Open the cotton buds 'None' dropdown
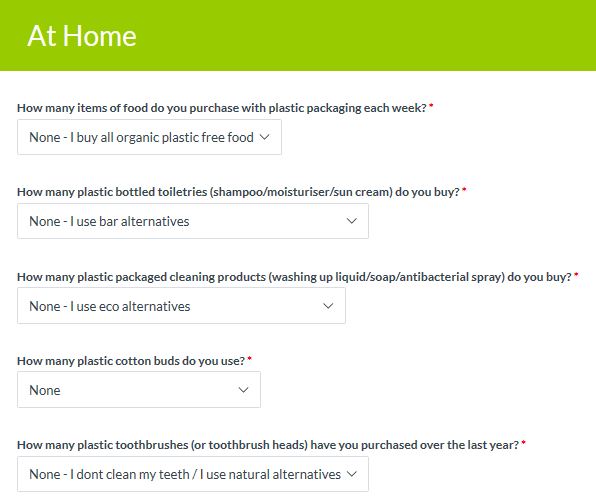The width and height of the screenshot is (596, 501). [x=139, y=390]
